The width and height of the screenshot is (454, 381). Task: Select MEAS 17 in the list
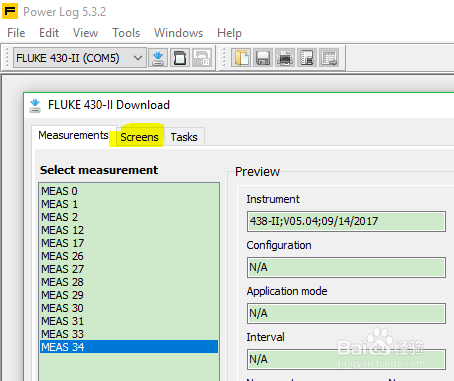click(129, 243)
